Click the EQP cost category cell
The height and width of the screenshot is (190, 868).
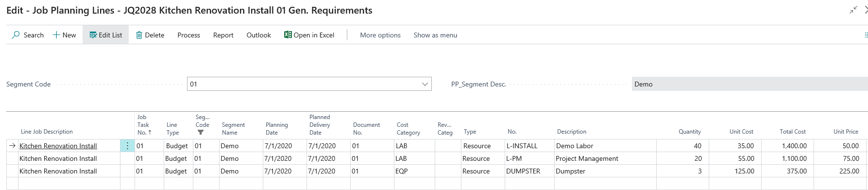pyautogui.click(x=414, y=171)
